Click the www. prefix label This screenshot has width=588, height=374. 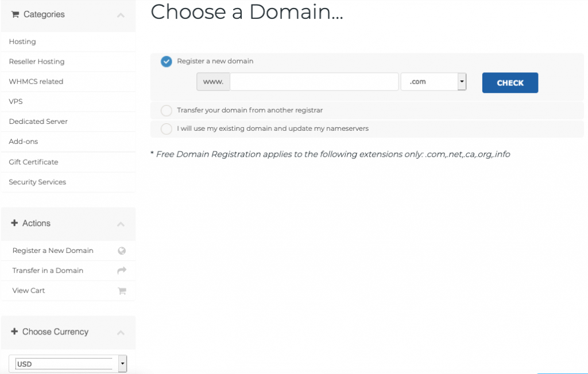coord(214,81)
